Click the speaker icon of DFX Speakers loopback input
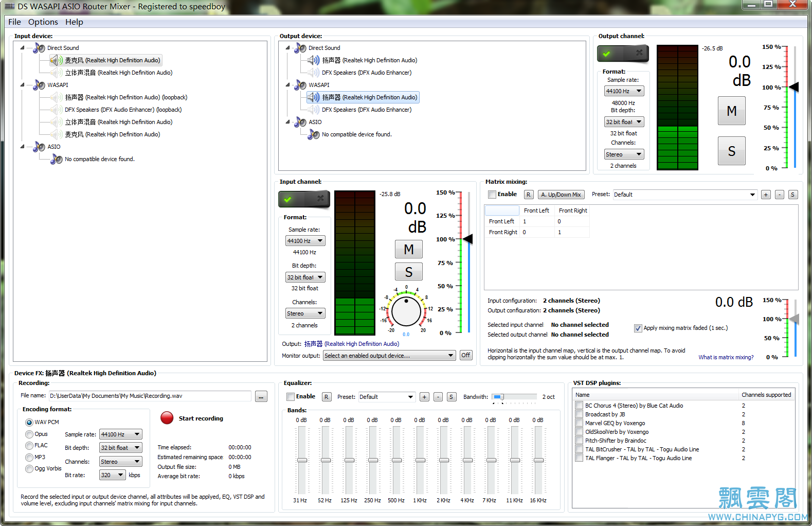Screen dimensions: 812x526 57,110
